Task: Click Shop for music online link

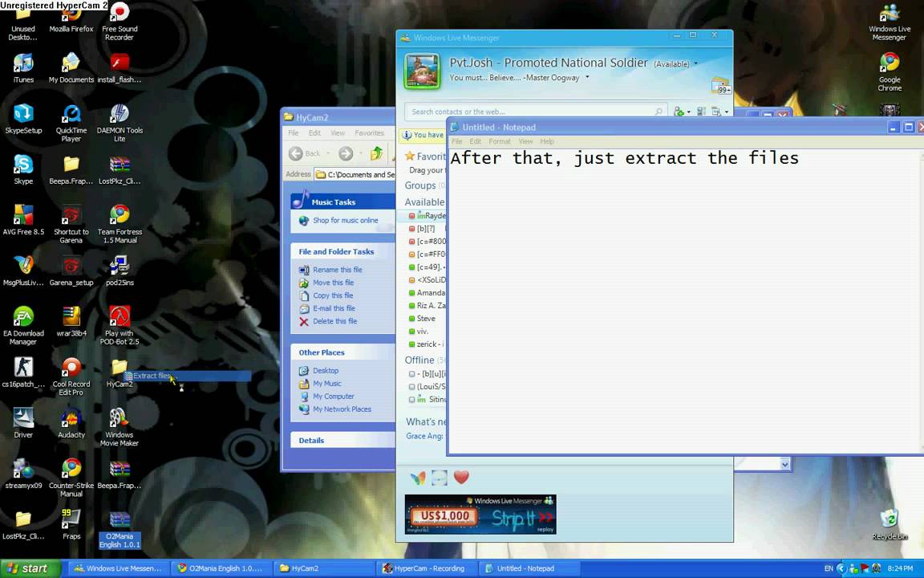Action: pos(346,220)
